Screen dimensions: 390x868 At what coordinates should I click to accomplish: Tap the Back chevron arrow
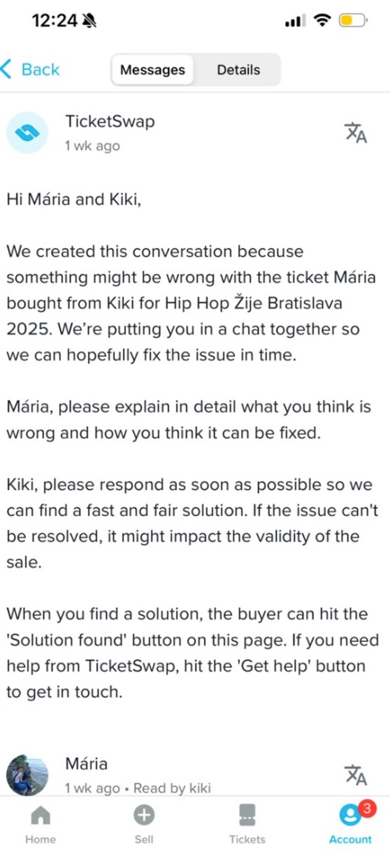[x=7, y=69]
